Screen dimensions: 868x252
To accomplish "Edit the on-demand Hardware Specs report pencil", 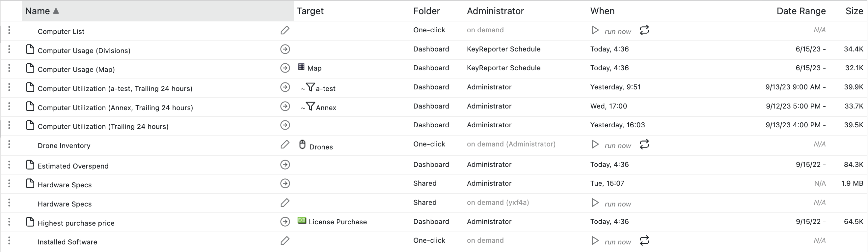I will coord(285,203).
